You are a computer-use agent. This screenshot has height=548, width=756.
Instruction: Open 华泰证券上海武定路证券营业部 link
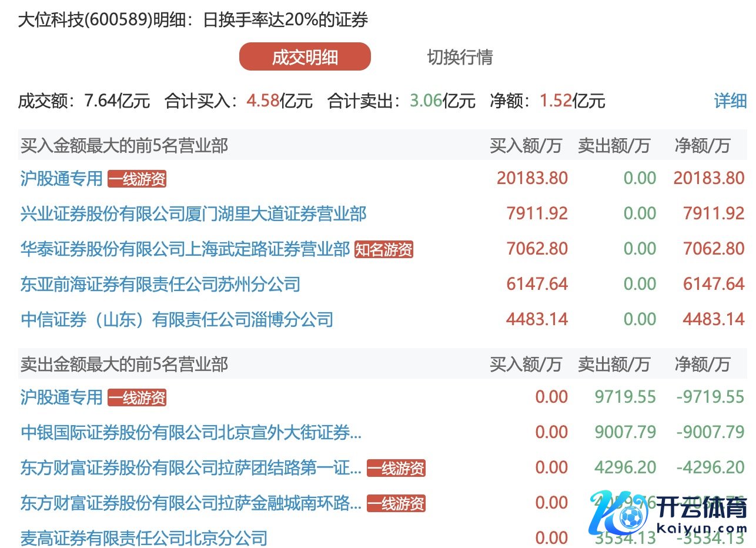point(185,249)
